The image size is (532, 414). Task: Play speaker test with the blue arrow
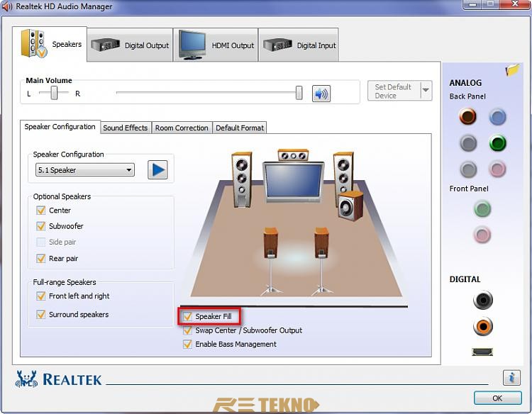click(x=157, y=170)
